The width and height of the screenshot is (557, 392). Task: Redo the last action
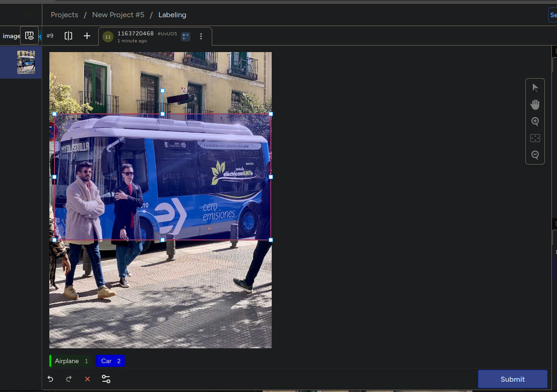[69, 379]
